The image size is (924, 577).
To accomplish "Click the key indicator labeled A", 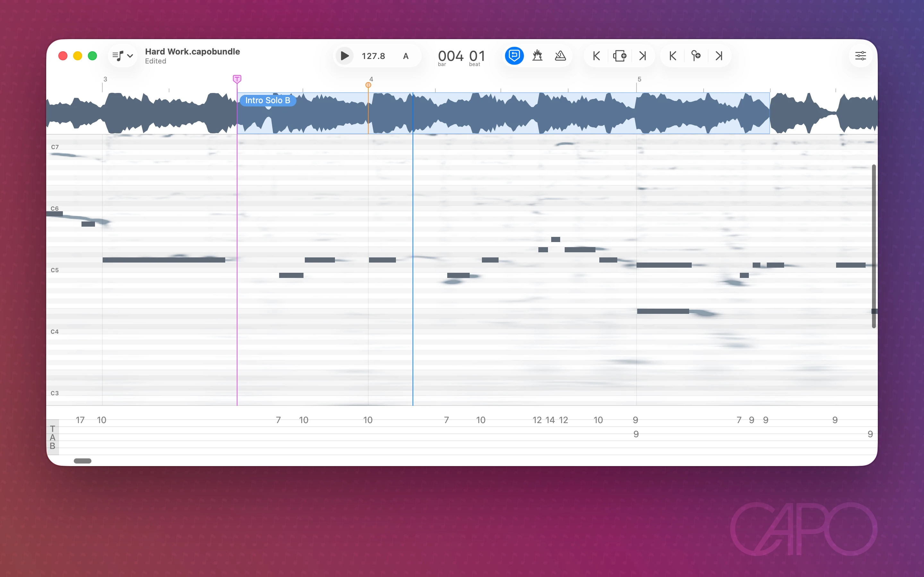I will coord(406,56).
